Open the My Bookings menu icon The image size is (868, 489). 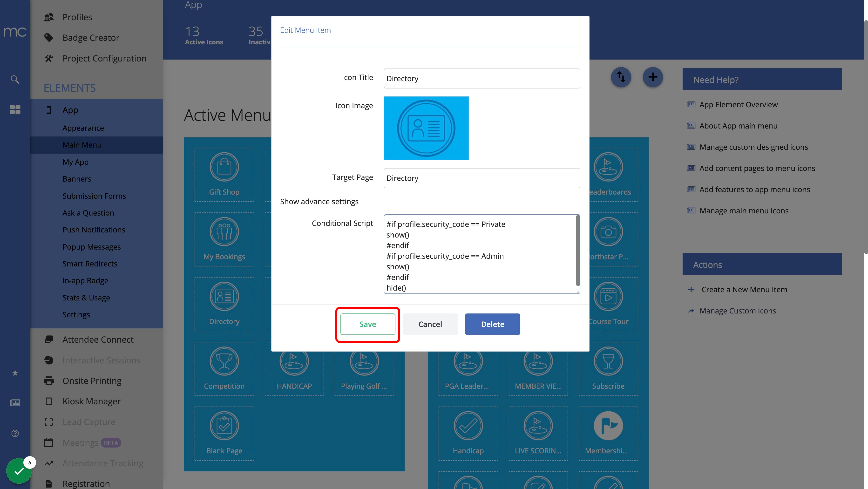pyautogui.click(x=224, y=239)
